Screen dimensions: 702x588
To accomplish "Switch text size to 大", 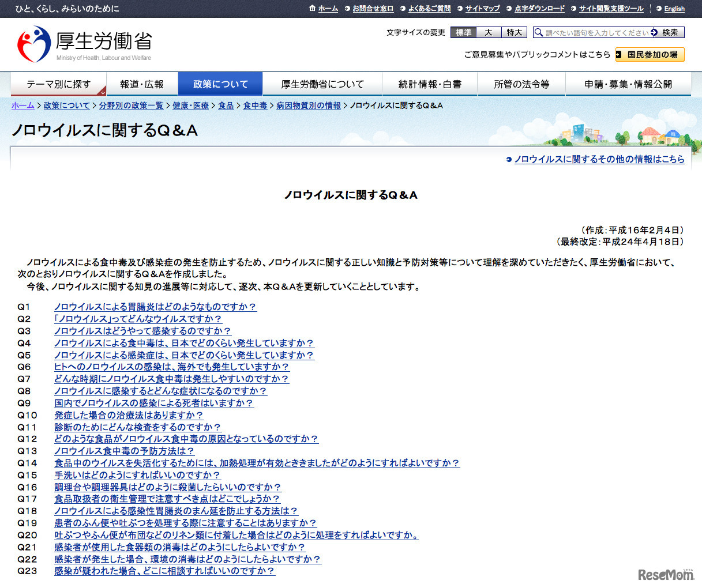I will pos(489,32).
